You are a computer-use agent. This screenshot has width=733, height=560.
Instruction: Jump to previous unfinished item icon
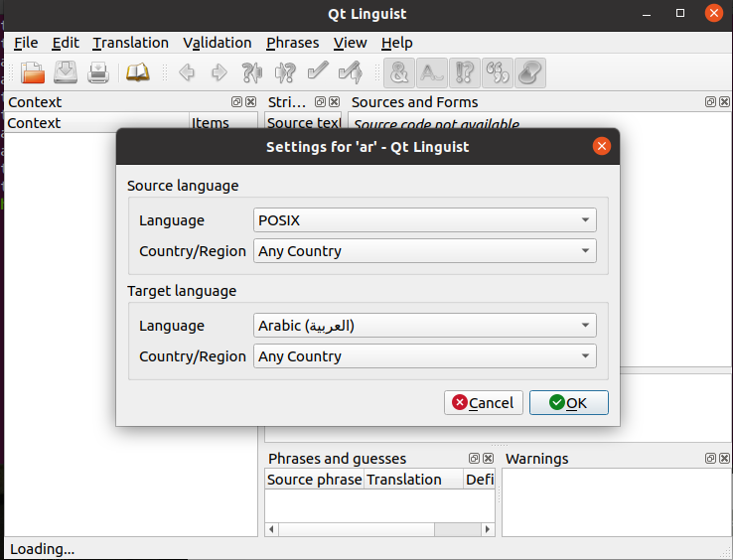(252, 72)
